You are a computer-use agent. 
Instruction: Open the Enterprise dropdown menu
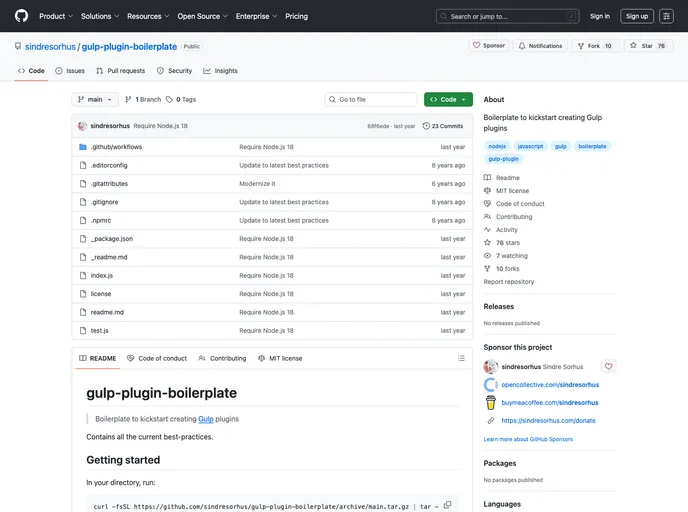pyautogui.click(x=256, y=16)
